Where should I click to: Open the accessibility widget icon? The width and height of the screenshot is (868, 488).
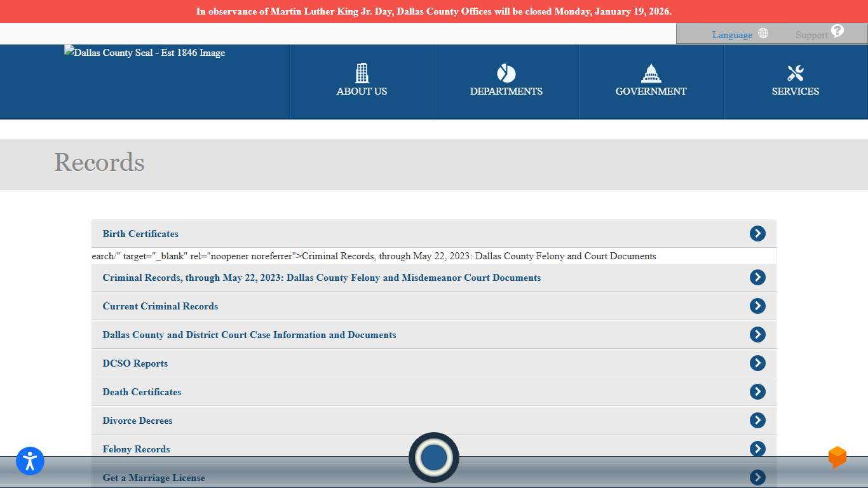coord(29,461)
